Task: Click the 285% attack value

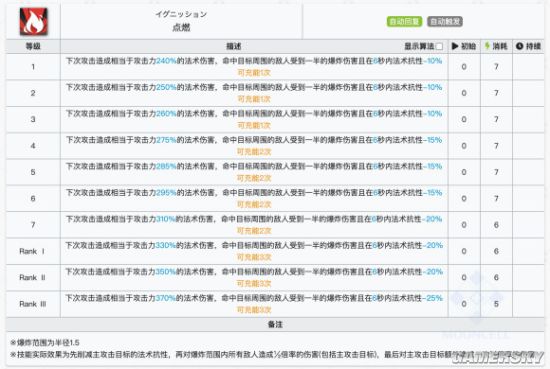Action: [166, 166]
